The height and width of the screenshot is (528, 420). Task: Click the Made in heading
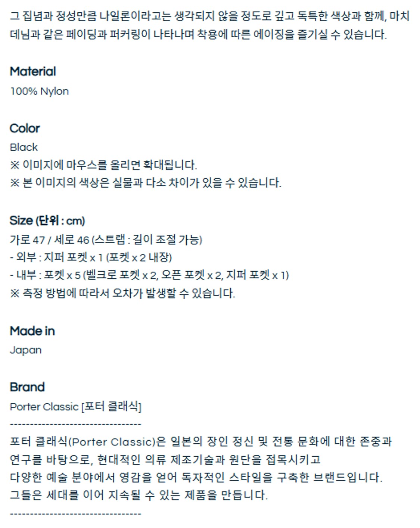pos(32,331)
